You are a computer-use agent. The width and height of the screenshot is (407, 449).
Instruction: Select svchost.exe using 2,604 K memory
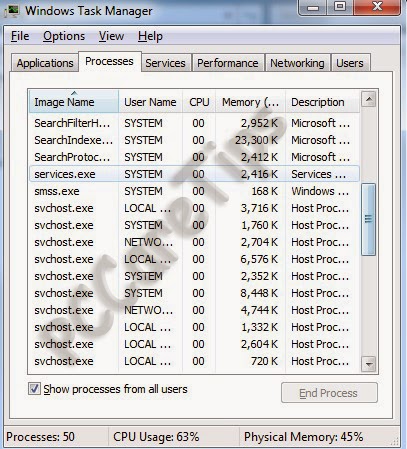194,344
